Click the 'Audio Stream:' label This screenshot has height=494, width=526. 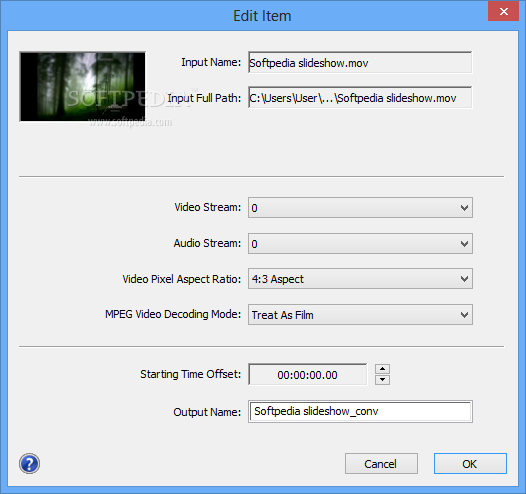[207, 243]
